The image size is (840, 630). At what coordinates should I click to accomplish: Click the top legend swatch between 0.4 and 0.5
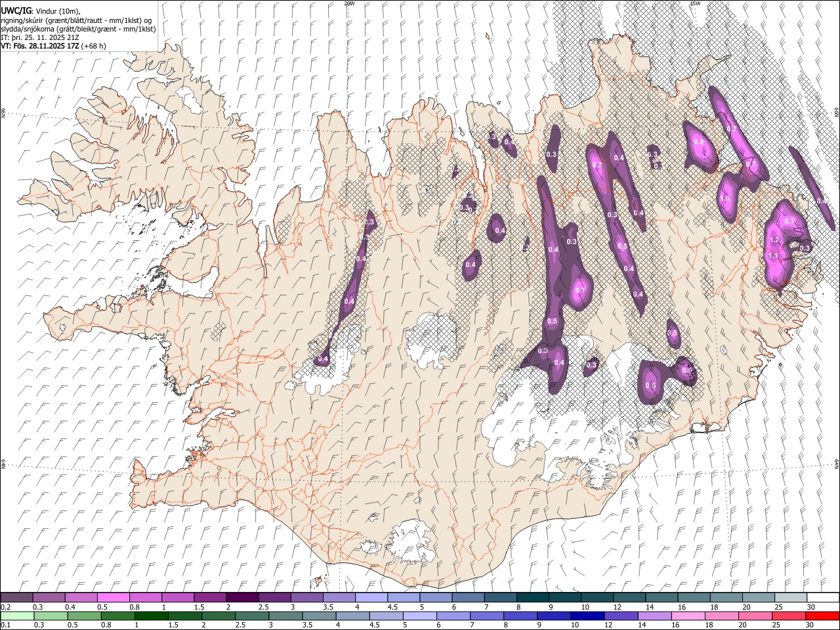(81, 597)
